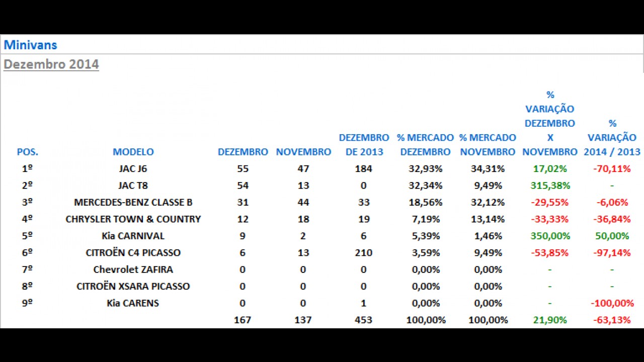Click the 350,00% variation cell
The width and height of the screenshot is (644, 362).
pos(550,236)
